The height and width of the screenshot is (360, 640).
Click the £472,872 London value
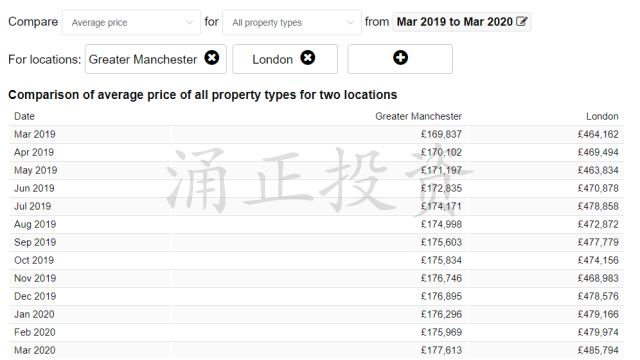[598, 224]
